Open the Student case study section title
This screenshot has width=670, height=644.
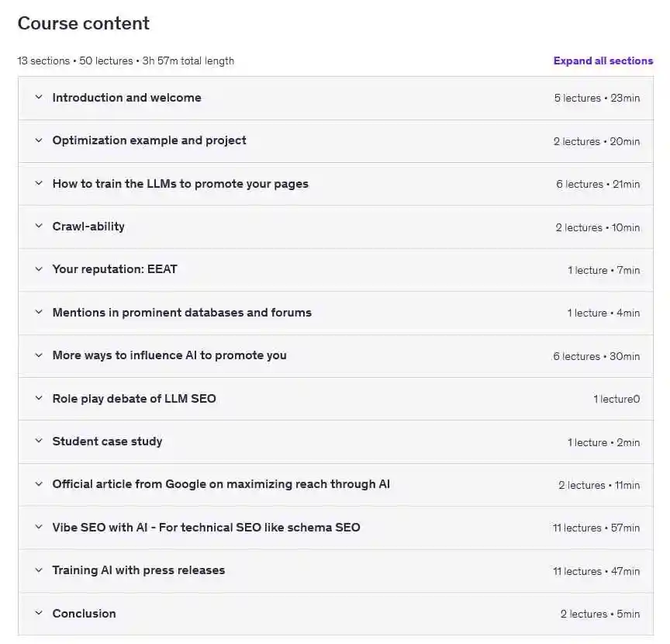pyautogui.click(x=107, y=441)
